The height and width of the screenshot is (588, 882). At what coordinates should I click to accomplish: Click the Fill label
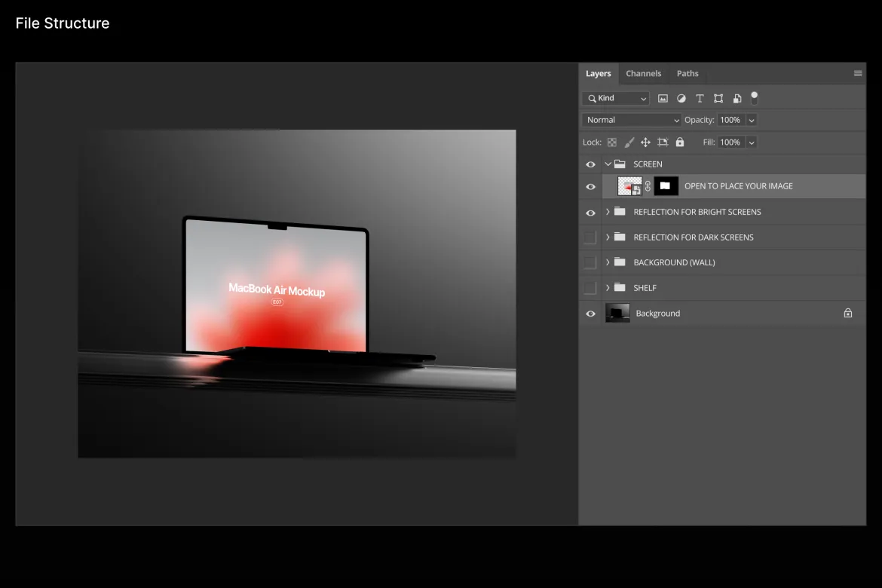pyautogui.click(x=709, y=142)
